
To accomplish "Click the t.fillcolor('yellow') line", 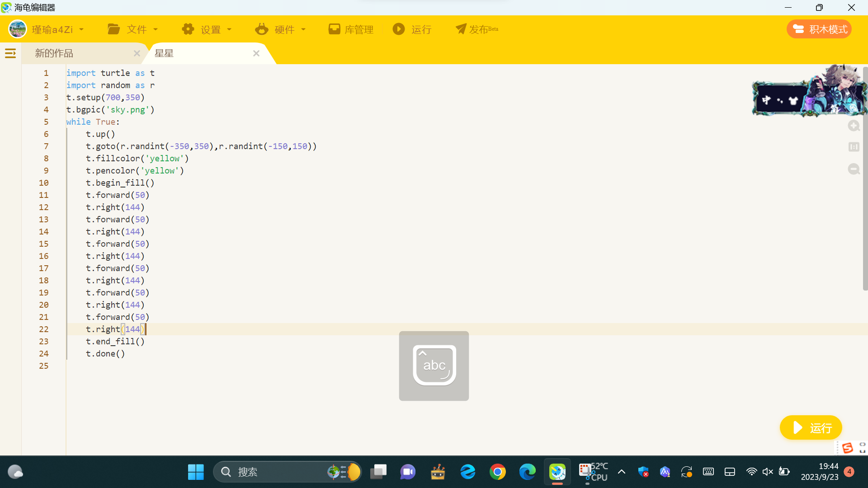I will coord(137,159).
